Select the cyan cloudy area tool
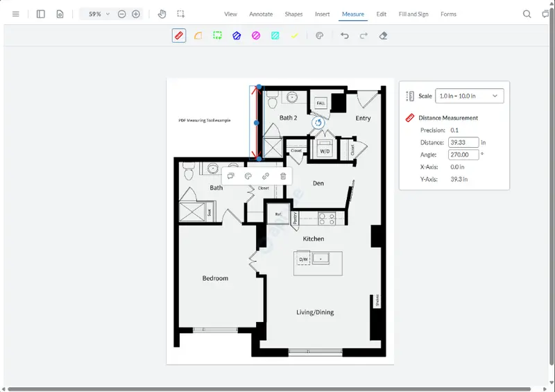 tap(275, 36)
